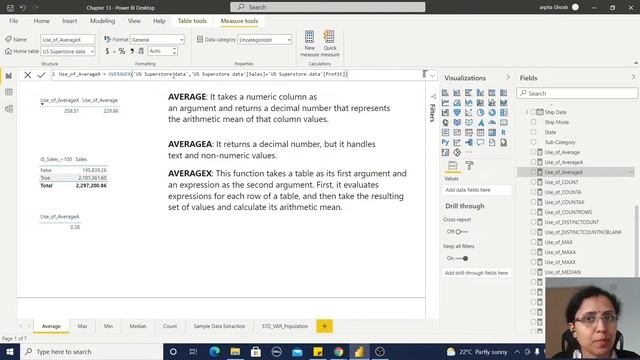Click the New measure icon
Viewport: 640px width, 360px height.
pos(309,37)
